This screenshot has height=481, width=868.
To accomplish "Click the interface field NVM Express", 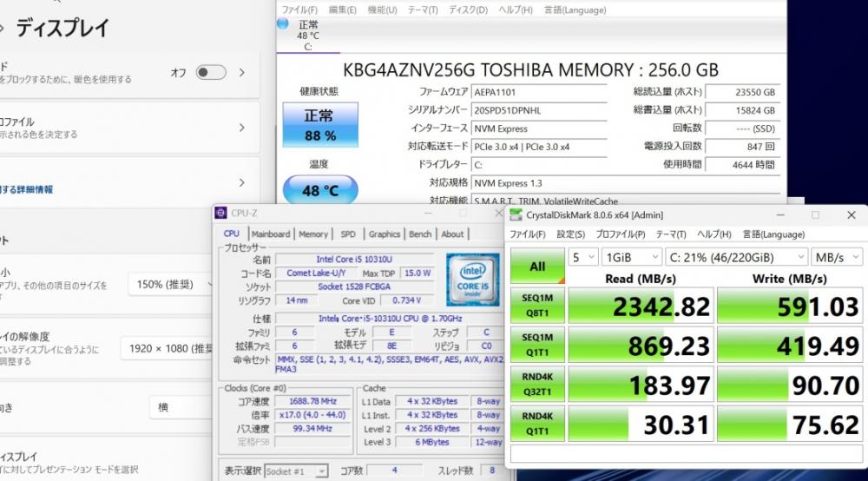I will 539,129.
